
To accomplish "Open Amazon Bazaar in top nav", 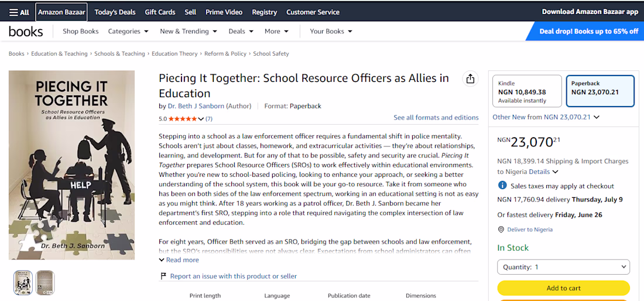I will (x=61, y=12).
